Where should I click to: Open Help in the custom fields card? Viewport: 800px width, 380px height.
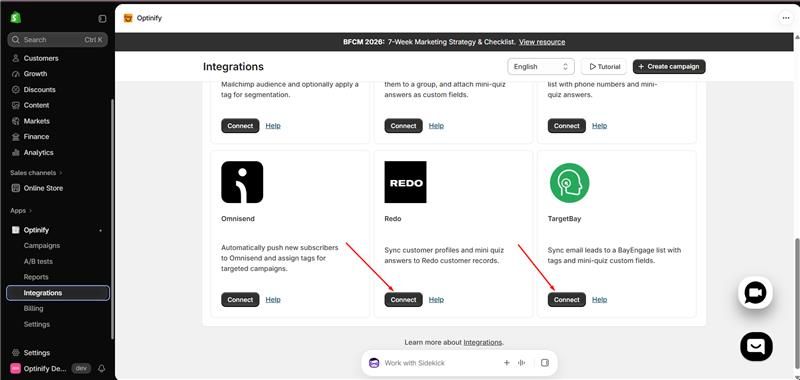click(436, 126)
